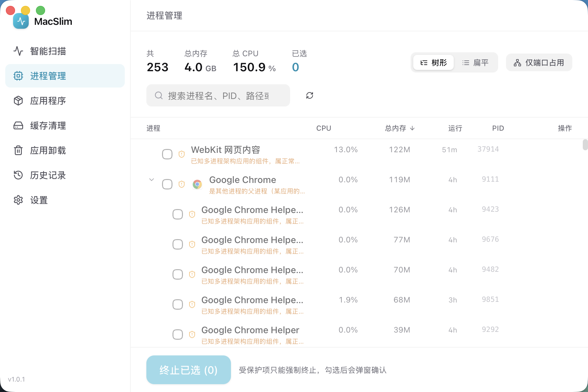
Task: Click the PID value 37914
Action: (488, 149)
